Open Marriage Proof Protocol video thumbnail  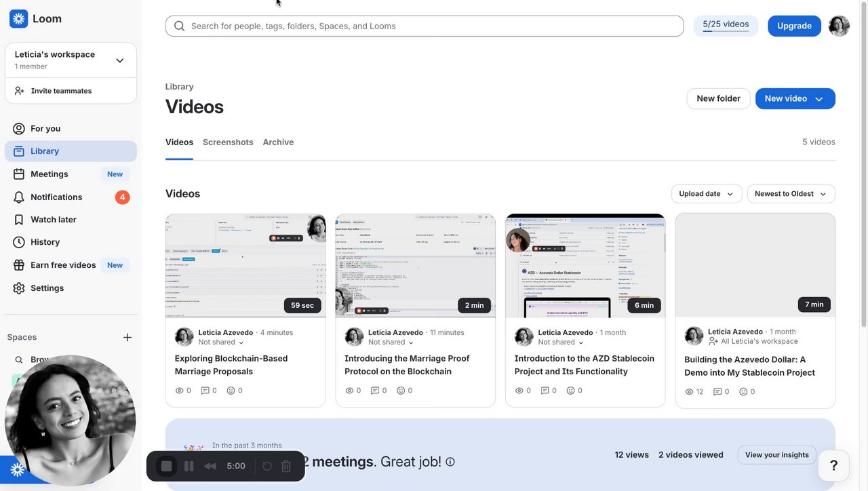click(x=415, y=266)
